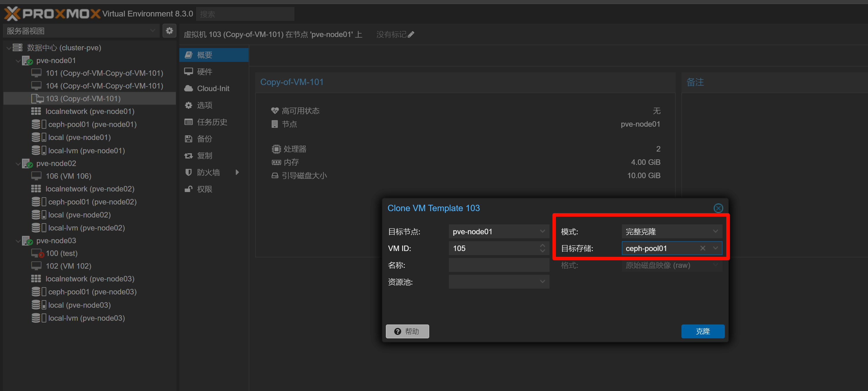Image resolution: width=868 pixels, height=391 pixels.
Task: Click the permissions unlock icon
Action: point(189,189)
